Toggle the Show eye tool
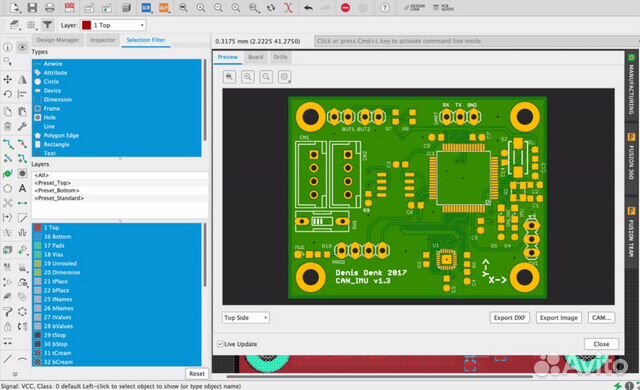This screenshot has width=640, height=390. click(22, 47)
